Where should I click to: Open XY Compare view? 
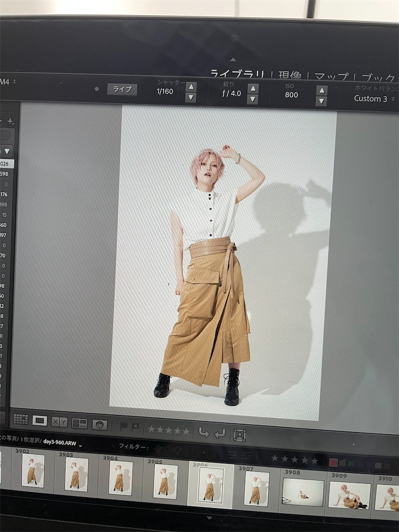coord(59,422)
